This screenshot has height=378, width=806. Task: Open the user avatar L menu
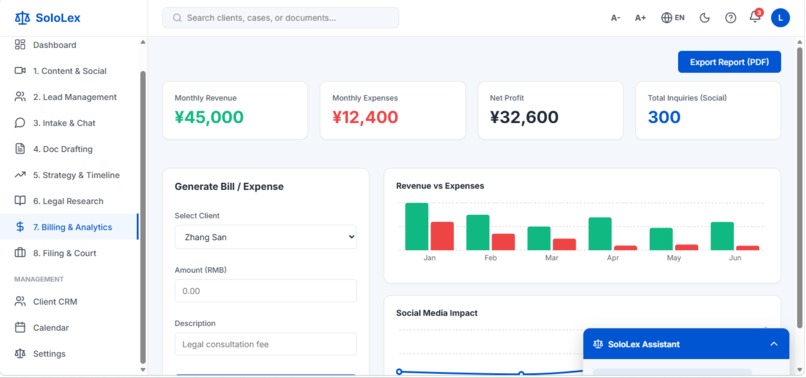(780, 18)
